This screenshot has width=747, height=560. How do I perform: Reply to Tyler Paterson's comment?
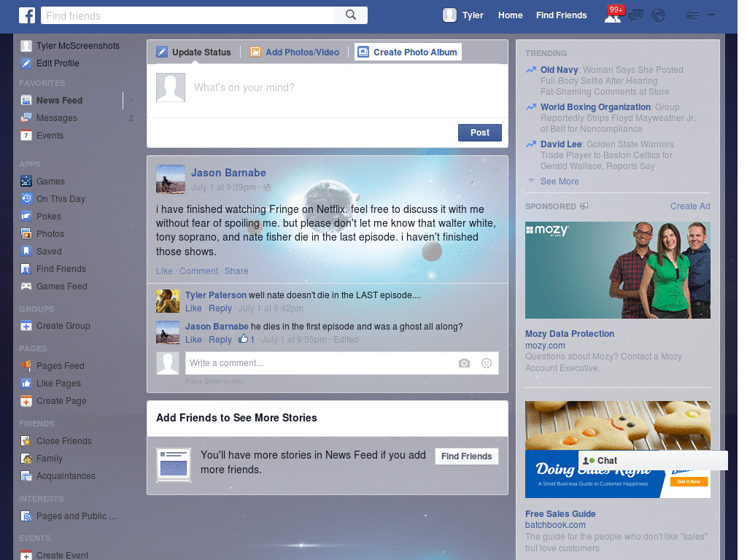pos(220,308)
